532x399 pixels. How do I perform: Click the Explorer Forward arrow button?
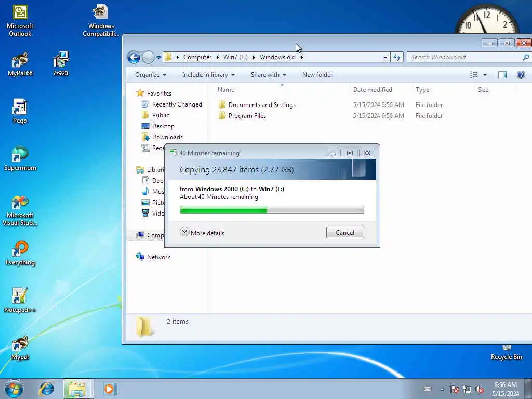148,57
